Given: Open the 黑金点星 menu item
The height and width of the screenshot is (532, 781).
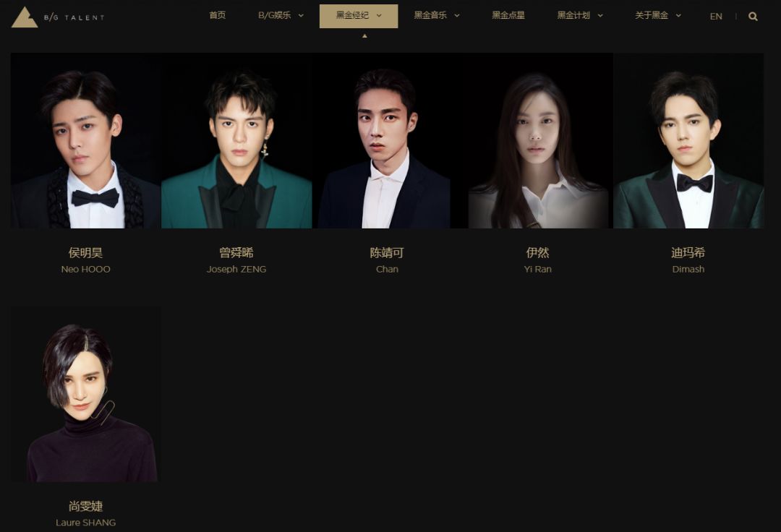Looking at the screenshot, I should click(x=508, y=15).
